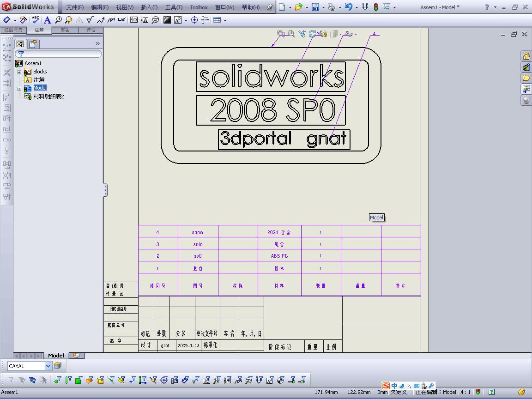
Task: Open the 插入(I) menu
Action: tap(149, 7)
